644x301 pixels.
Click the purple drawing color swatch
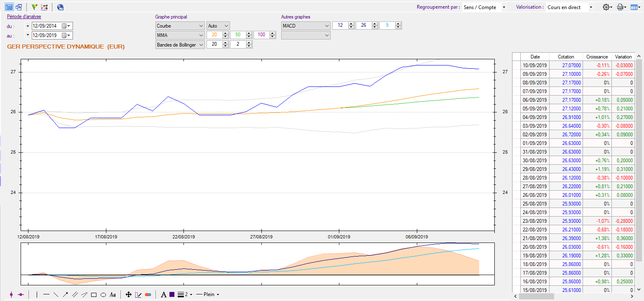tap(172, 294)
